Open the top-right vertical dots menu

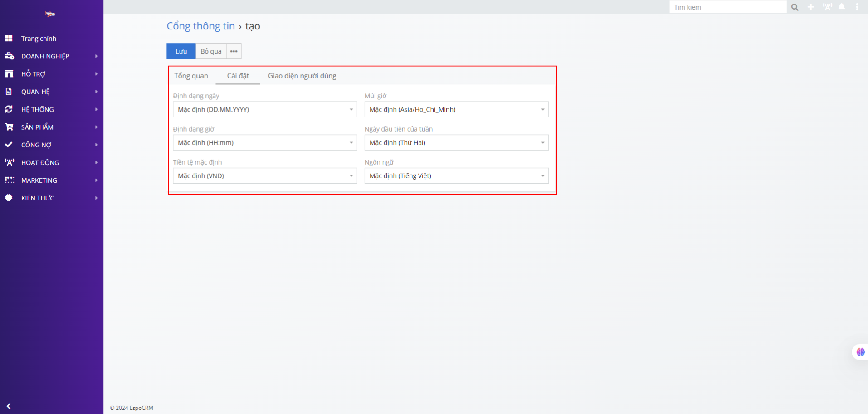click(x=857, y=7)
